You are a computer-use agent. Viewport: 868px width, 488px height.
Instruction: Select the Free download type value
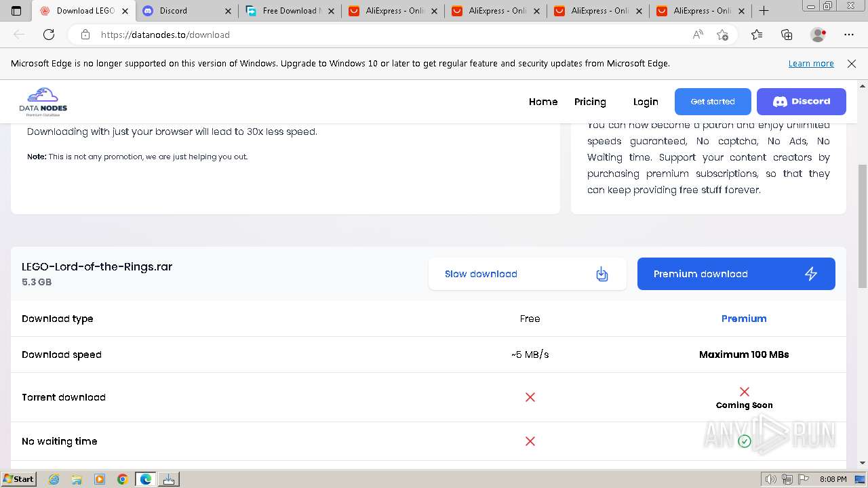click(x=530, y=319)
